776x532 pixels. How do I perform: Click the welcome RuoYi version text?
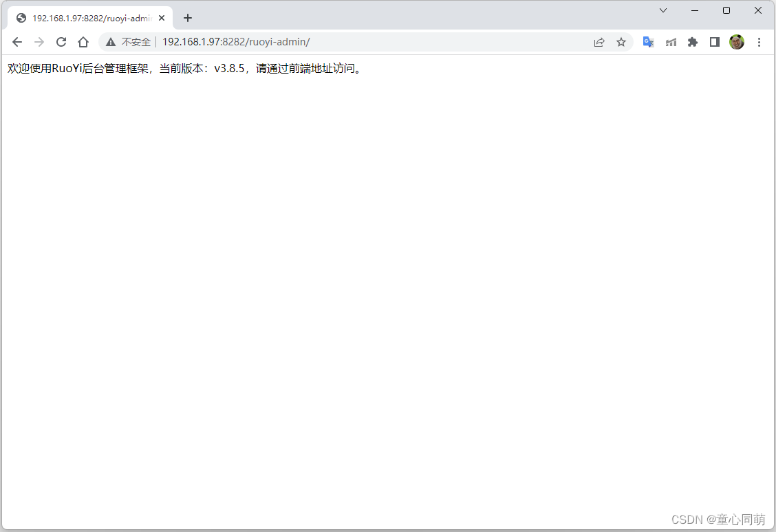click(186, 69)
